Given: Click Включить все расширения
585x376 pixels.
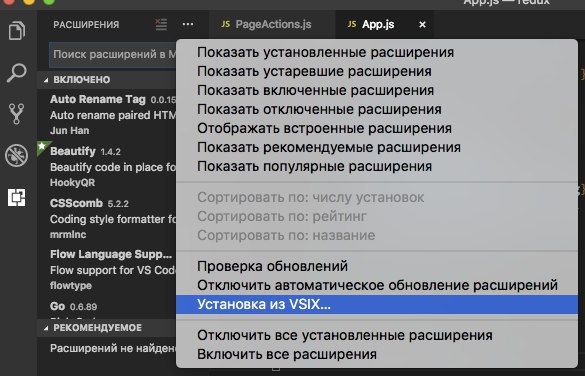Looking at the screenshot, I should click(377, 354).
